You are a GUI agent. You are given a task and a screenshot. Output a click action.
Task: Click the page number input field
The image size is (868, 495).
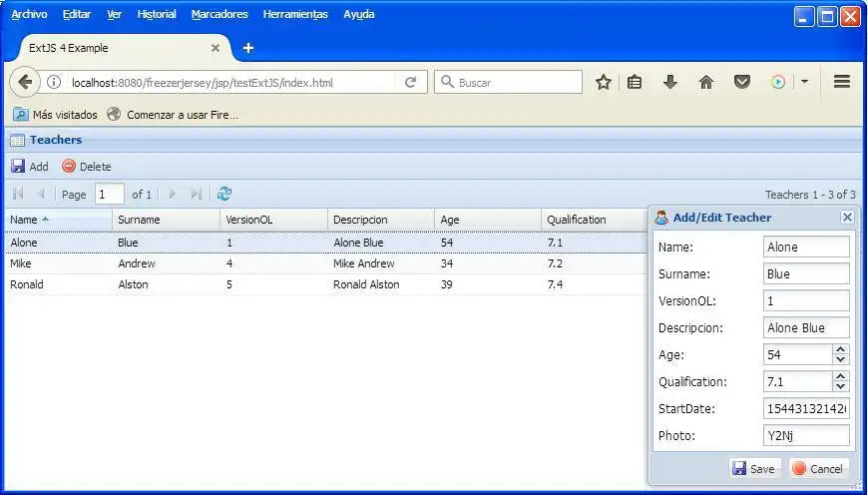110,195
